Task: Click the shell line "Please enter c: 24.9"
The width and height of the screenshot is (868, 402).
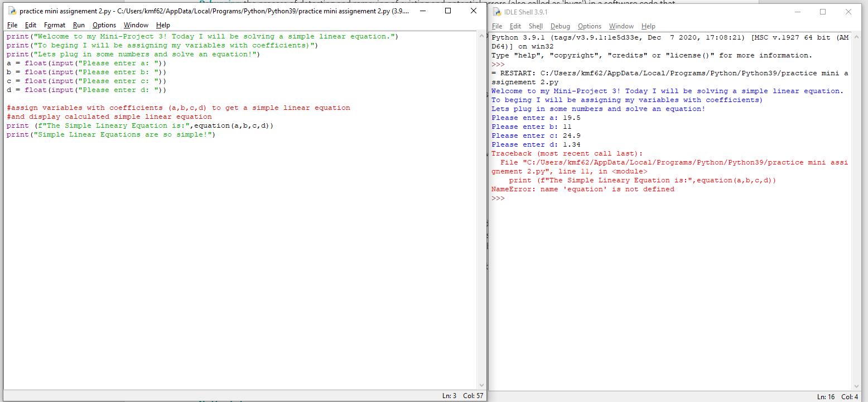Action: (x=536, y=135)
